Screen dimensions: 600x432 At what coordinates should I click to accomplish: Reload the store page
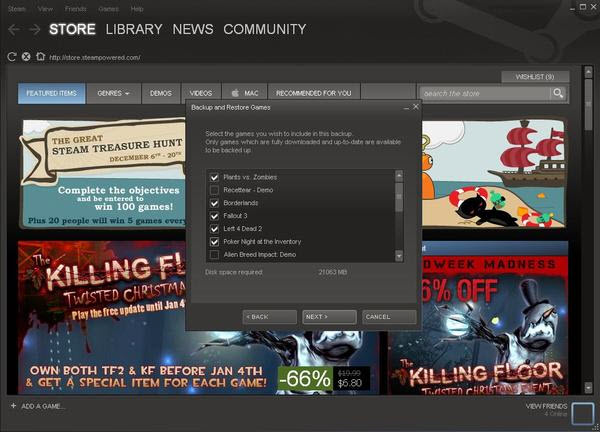[12, 57]
